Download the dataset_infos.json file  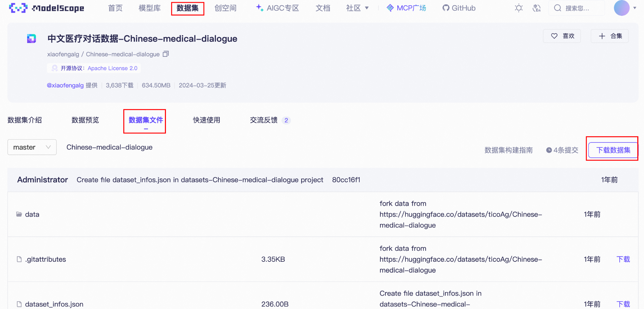coord(623,304)
